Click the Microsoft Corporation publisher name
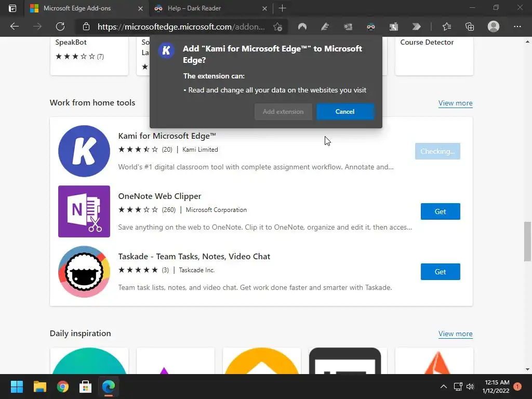This screenshot has height=399, width=532. [216, 210]
